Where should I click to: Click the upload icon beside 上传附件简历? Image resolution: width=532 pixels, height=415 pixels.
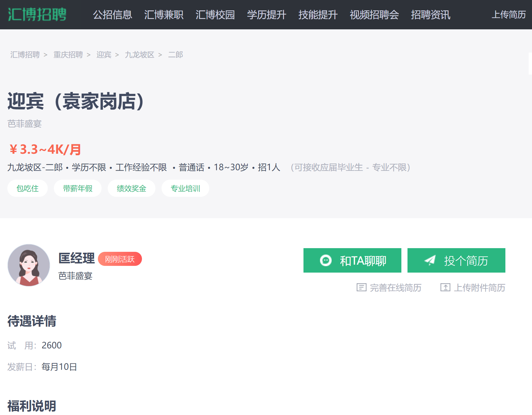pyautogui.click(x=445, y=287)
